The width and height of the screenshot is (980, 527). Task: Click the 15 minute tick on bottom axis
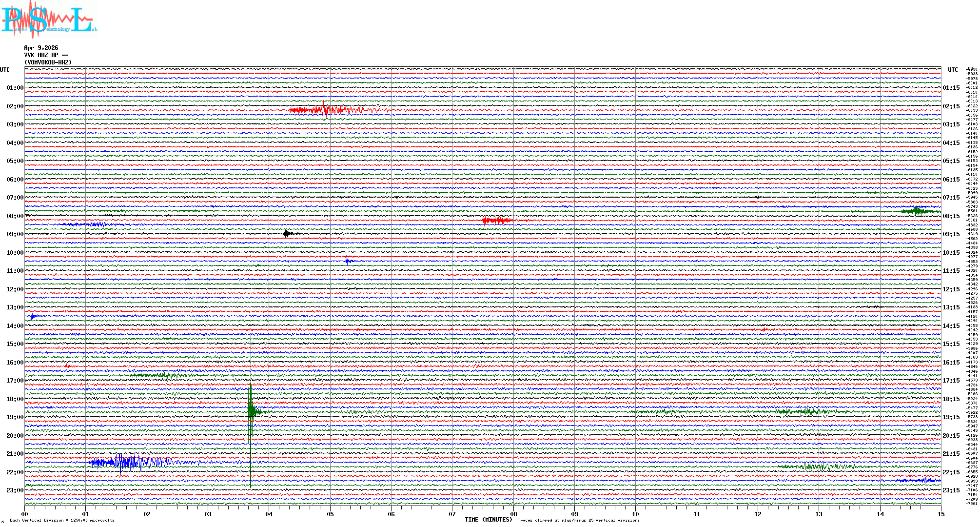click(x=941, y=514)
